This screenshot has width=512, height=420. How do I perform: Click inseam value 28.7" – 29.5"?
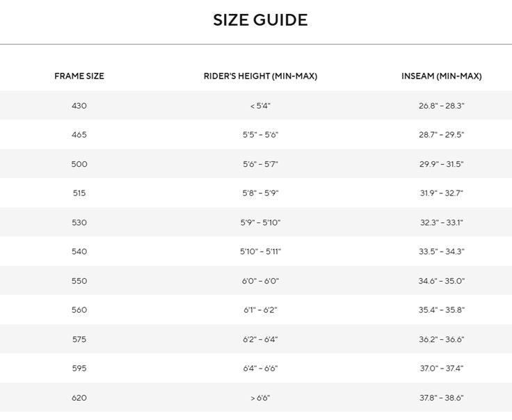point(442,134)
